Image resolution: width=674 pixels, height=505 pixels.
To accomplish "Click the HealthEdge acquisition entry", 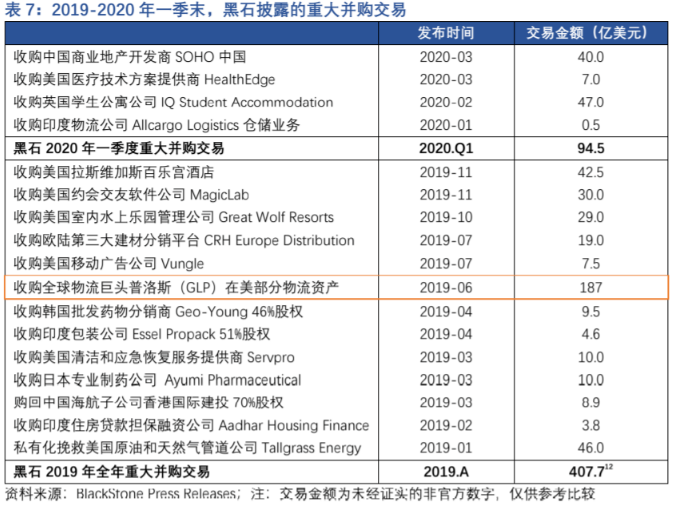I will pos(144,79).
